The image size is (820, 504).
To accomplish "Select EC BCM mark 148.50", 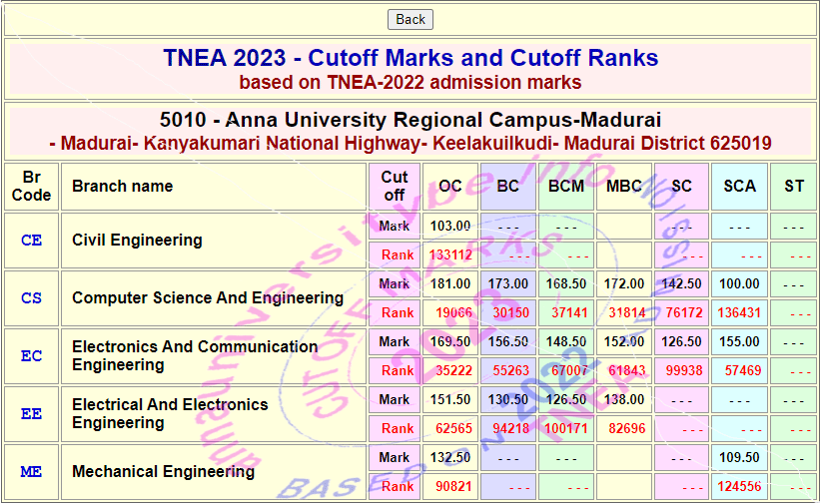I will click(566, 342).
